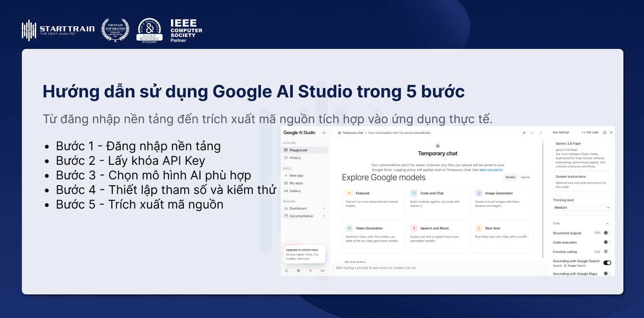This screenshot has width=644, height=318.
Task: Edit Structured outputs
Action: tap(597, 233)
